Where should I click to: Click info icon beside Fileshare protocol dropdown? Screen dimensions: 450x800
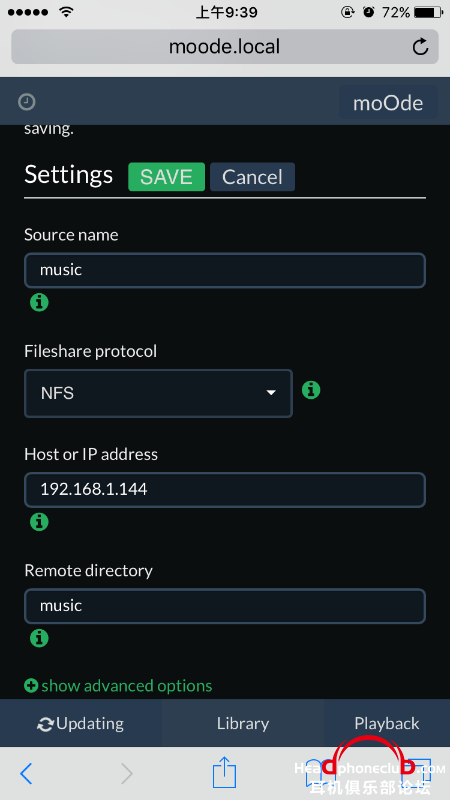pos(311,390)
